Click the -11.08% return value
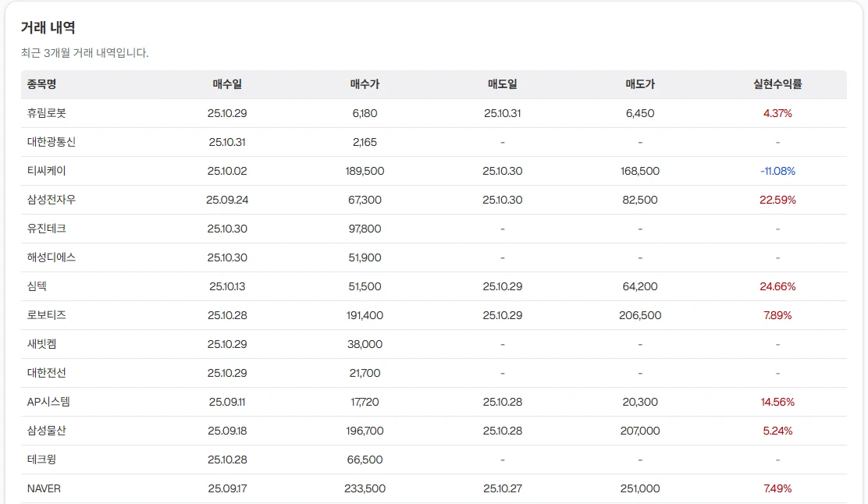This screenshot has height=504, width=868. click(777, 171)
